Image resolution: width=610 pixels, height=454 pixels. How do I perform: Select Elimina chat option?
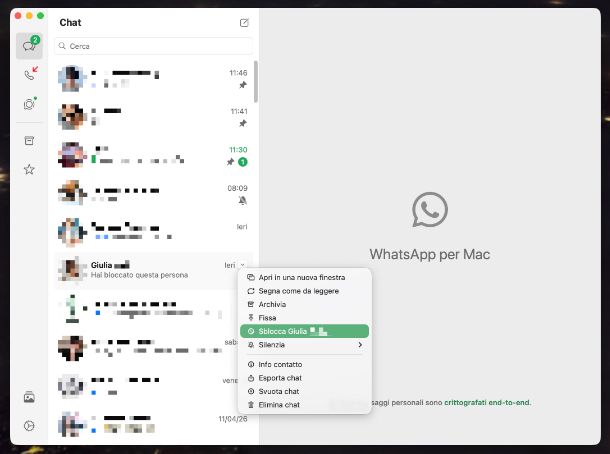click(304, 405)
